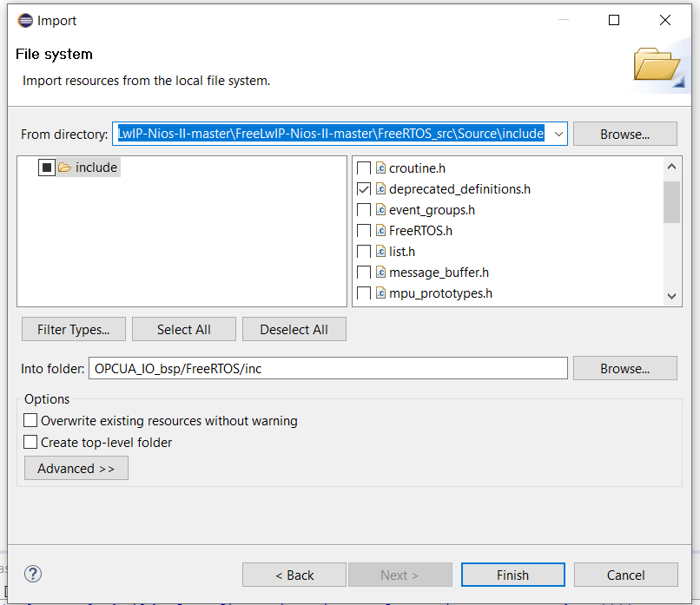Click the include folder icon in tree
Viewport: 700px width, 605px height.
(65, 168)
